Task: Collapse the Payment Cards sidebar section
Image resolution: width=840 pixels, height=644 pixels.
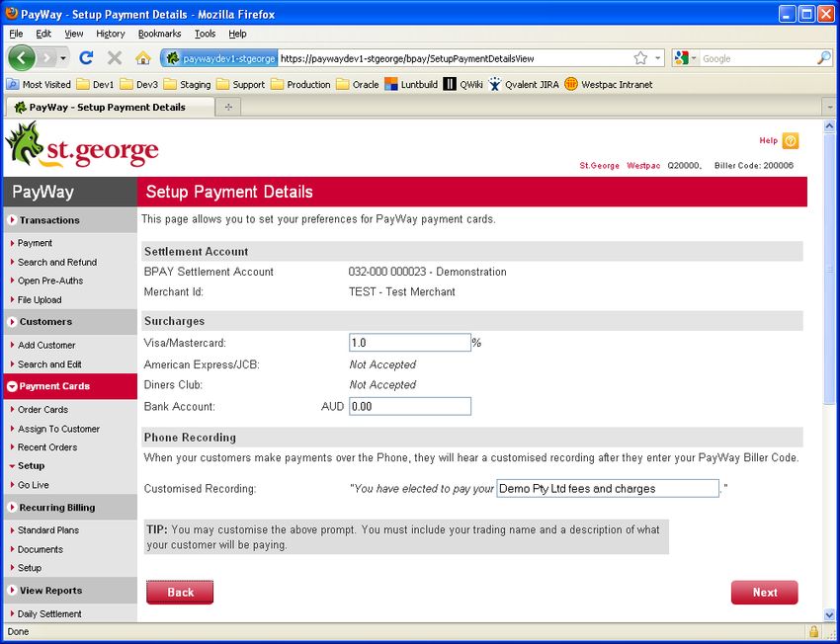Action: 70,386
